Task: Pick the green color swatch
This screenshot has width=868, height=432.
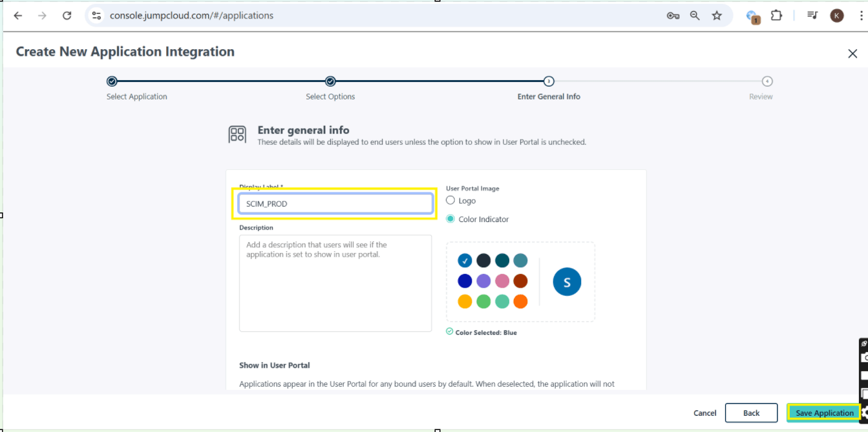Action: point(483,302)
